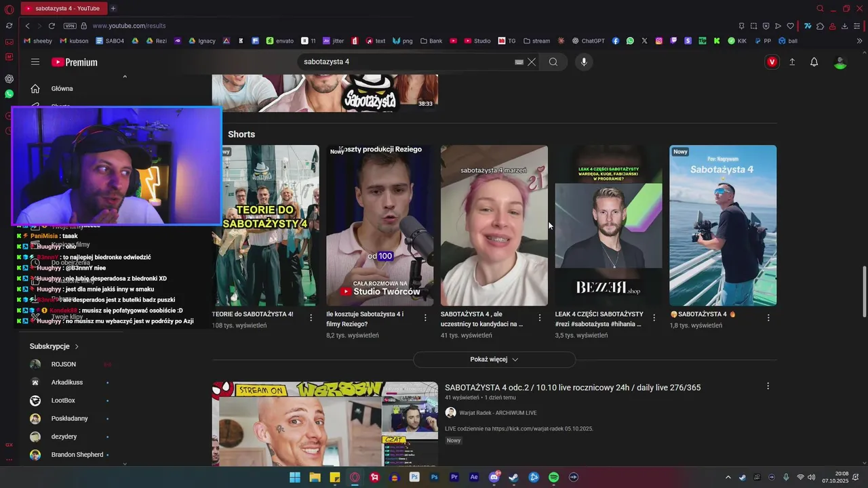Toggle the VPN badge in address bar
Image resolution: width=868 pixels, height=488 pixels.
coord(70,26)
